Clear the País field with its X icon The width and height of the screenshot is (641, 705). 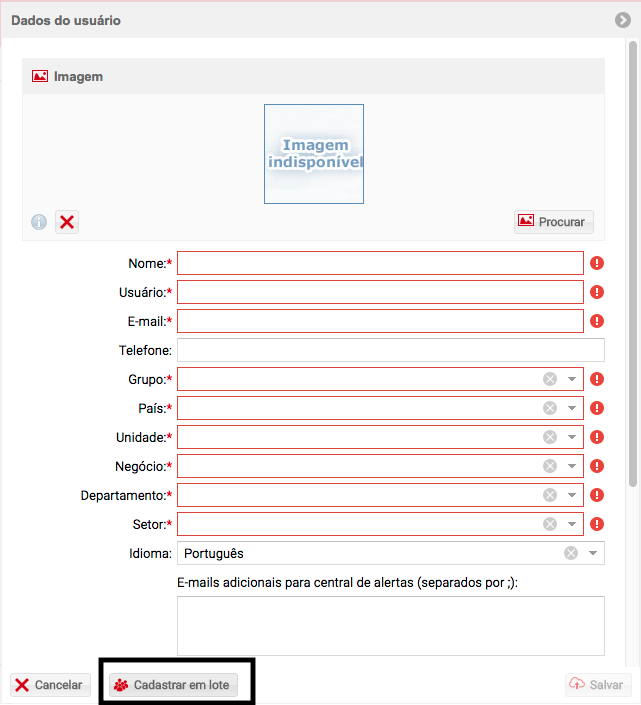(550, 408)
